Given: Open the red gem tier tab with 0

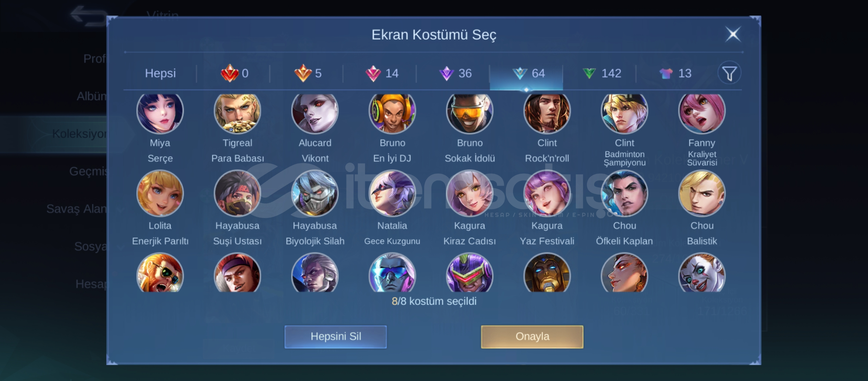Looking at the screenshot, I should pos(234,73).
